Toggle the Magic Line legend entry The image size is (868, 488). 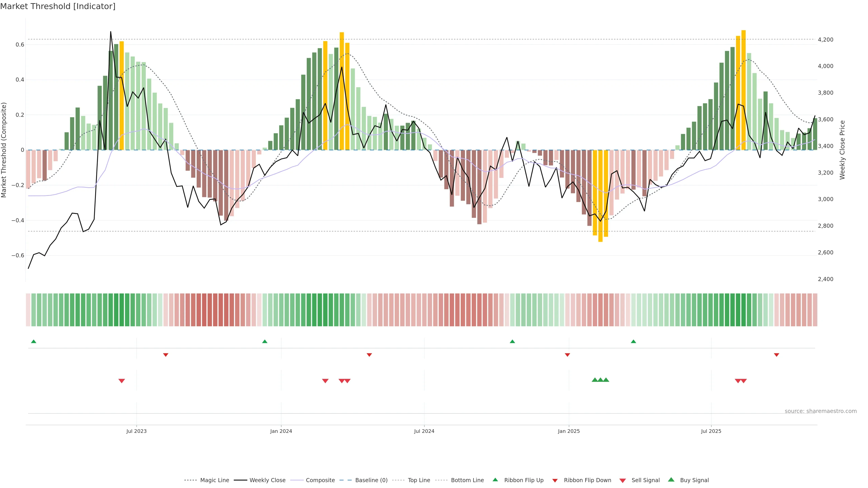214,480
